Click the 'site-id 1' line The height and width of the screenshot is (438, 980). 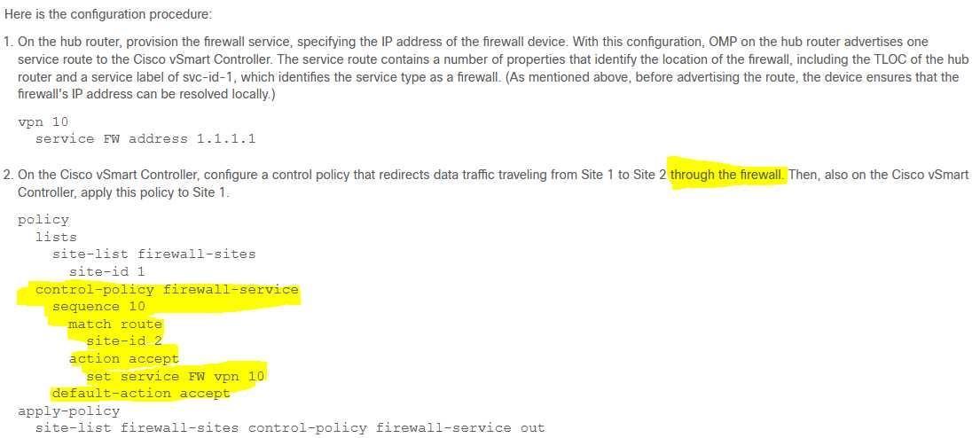click(107, 272)
